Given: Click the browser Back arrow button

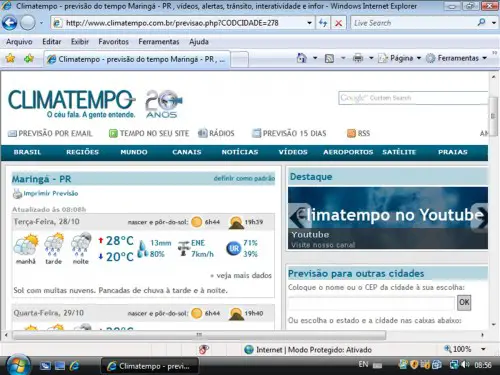Looking at the screenshot, I should tap(10, 23).
